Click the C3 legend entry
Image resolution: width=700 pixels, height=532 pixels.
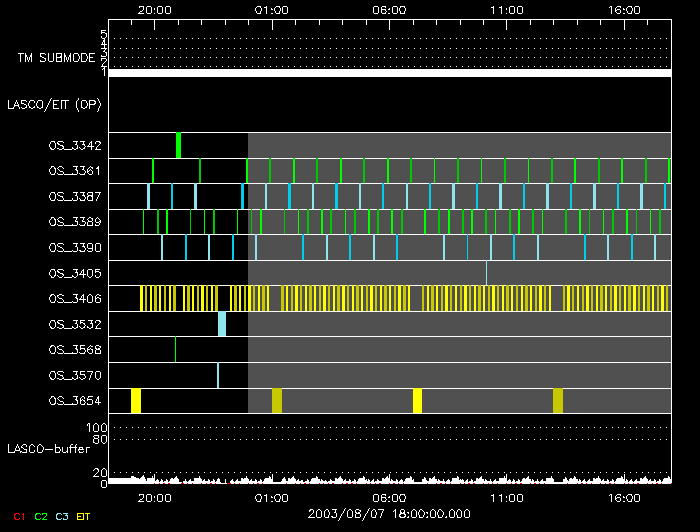point(63,516)
